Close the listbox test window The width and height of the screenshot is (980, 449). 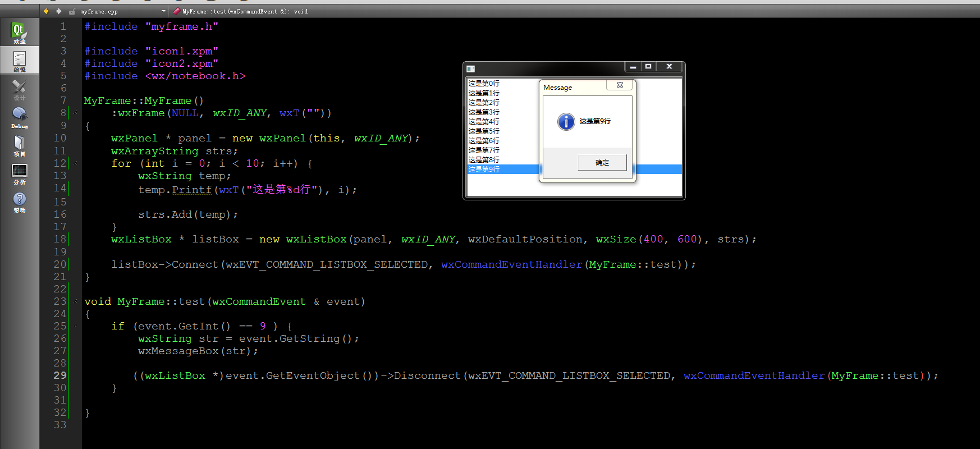(669, 67)
